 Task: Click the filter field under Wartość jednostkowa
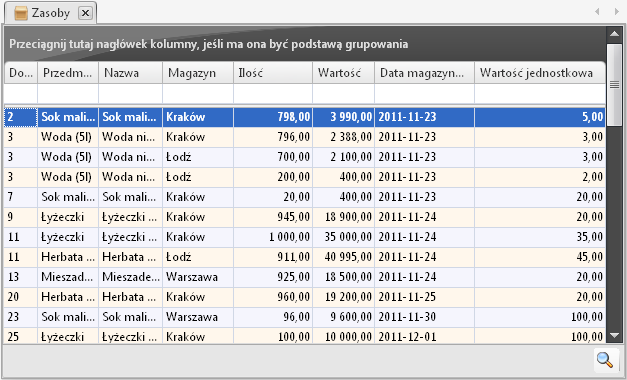pos(540,94)
